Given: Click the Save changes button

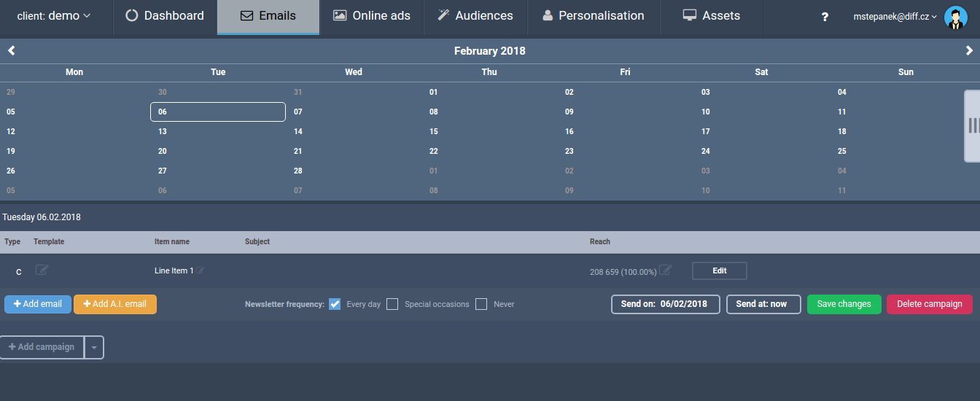Looking at the screenshot, I should pos(844,304).
